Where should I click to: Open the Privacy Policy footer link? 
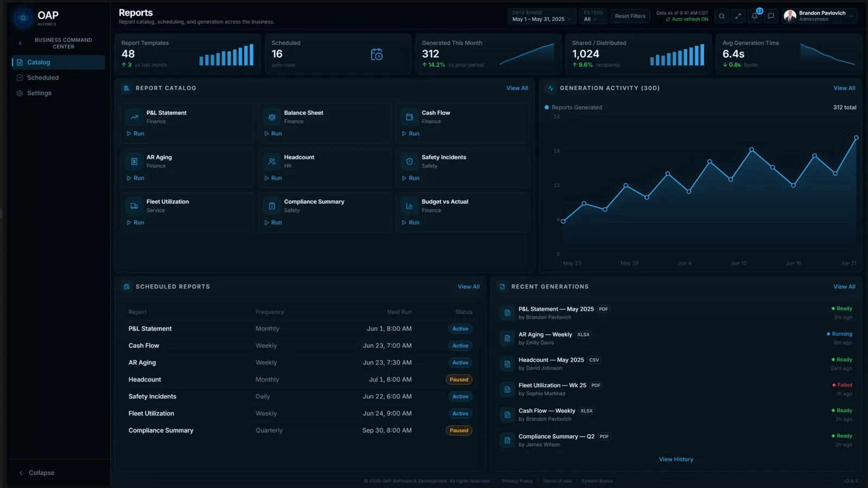coord(517,481)
